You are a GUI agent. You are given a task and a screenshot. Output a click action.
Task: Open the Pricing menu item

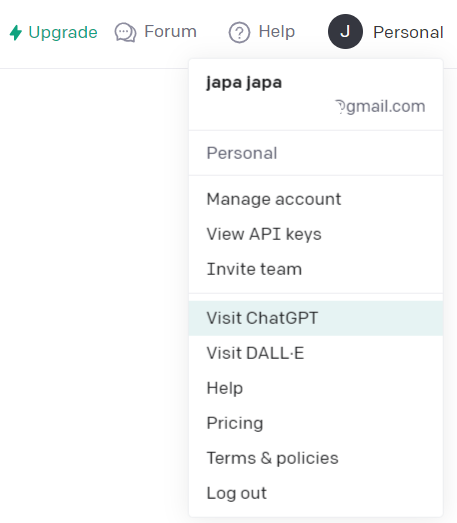click(316, 423)
